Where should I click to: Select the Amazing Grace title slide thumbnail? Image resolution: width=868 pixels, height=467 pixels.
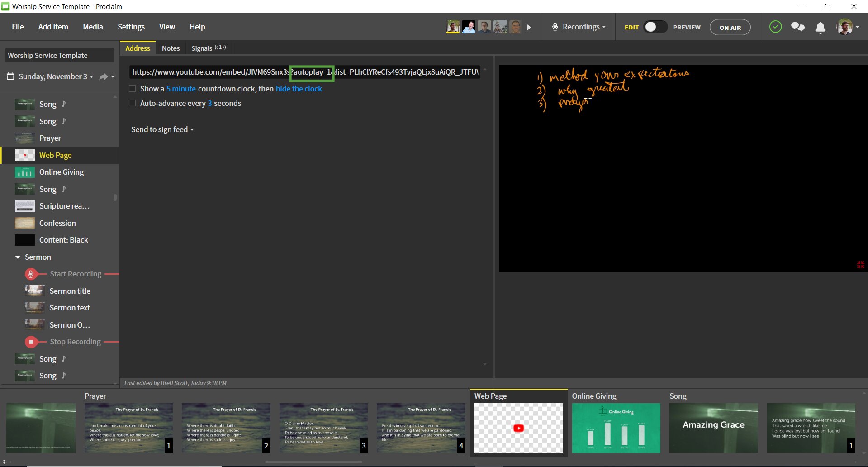(713, 428)
